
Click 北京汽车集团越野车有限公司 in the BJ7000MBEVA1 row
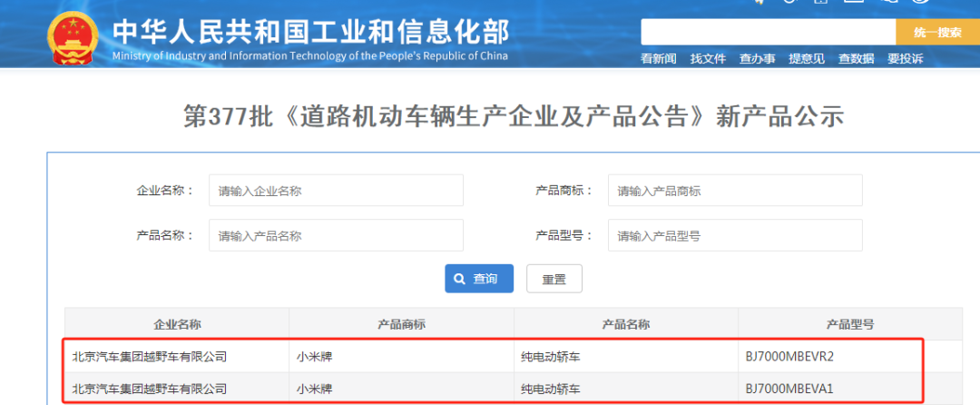click(x=150, y=390)
